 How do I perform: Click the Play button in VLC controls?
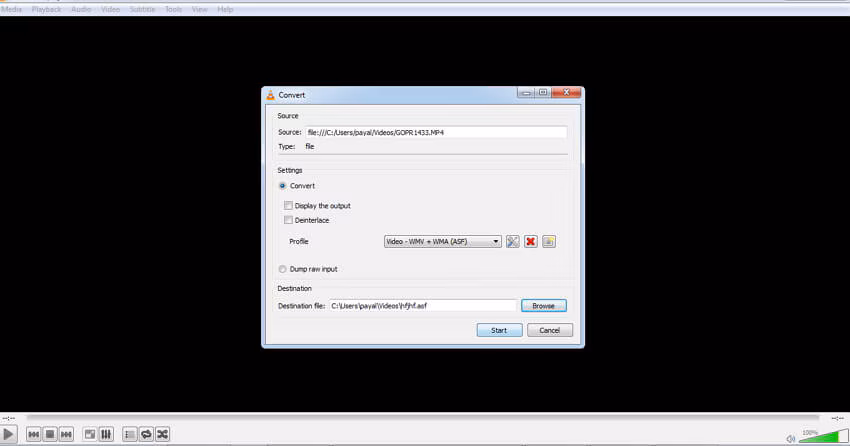[8, 434]
